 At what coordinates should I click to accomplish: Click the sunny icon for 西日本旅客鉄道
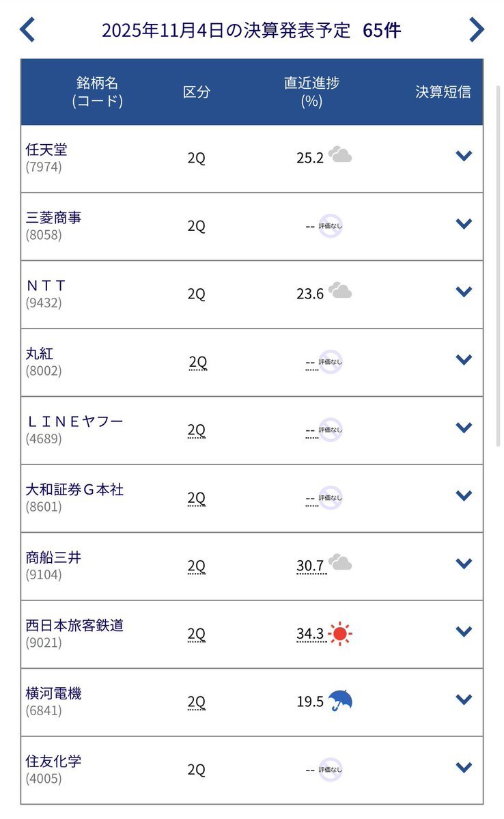[340, 634]
